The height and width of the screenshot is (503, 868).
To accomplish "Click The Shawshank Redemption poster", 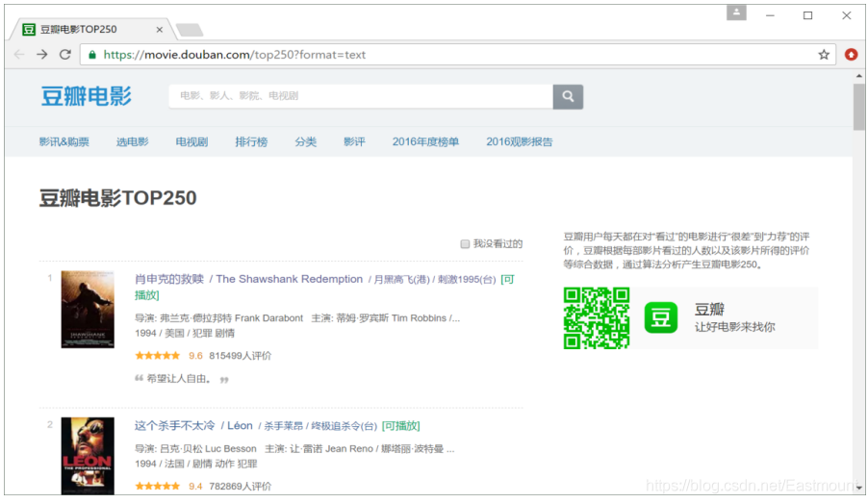I will tap(88, 310).
